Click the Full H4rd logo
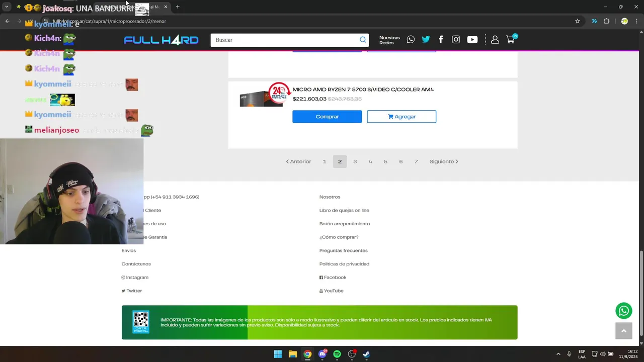 pyautogui.click(x=161, y=40)
